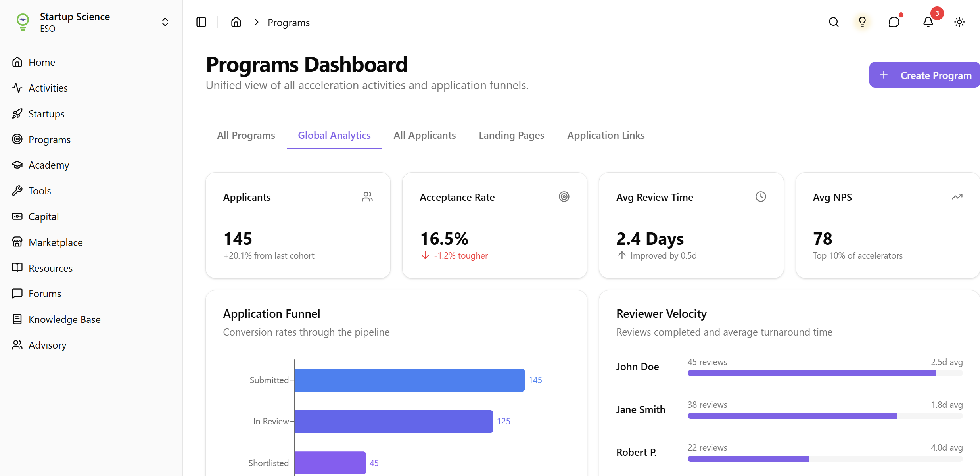Open the Application Links tab
This screenshot has width=980, height=476.
(x=606, y=135)
